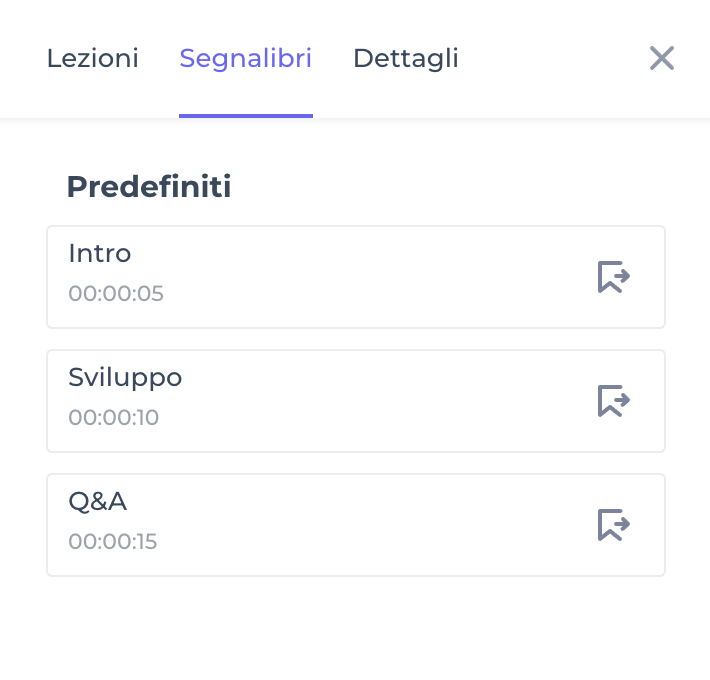Click the Predefiniti section heading
Screen dimensions: 710x680
149,187
